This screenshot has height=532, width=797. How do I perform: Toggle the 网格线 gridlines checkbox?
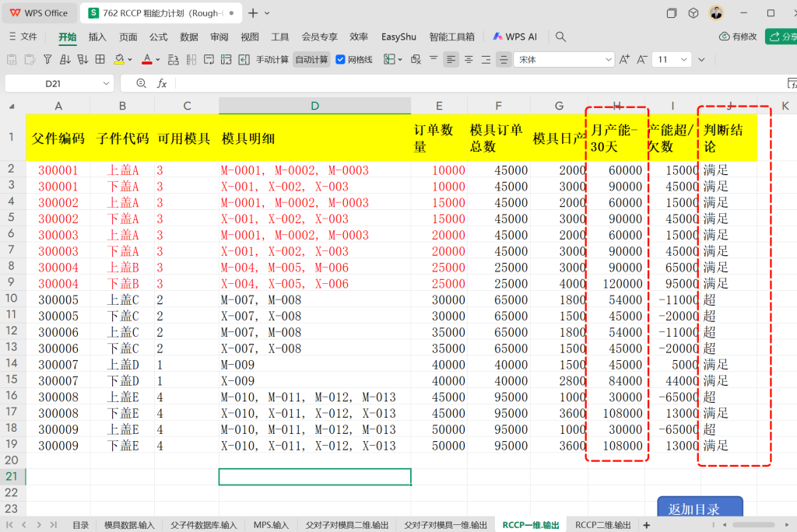[341, 59]
